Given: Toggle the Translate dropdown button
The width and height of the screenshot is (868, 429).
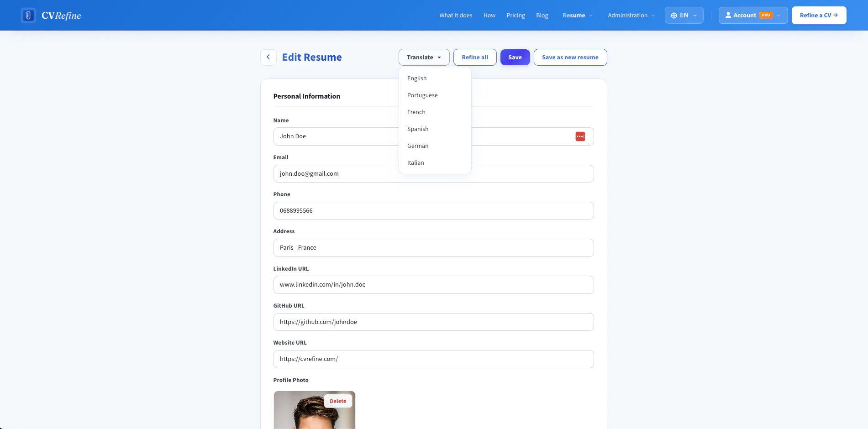Looking at the screenshot, I should [424, 58].
